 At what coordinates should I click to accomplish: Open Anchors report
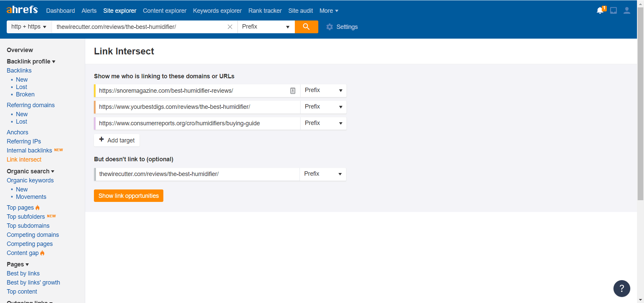click(17, 132)
